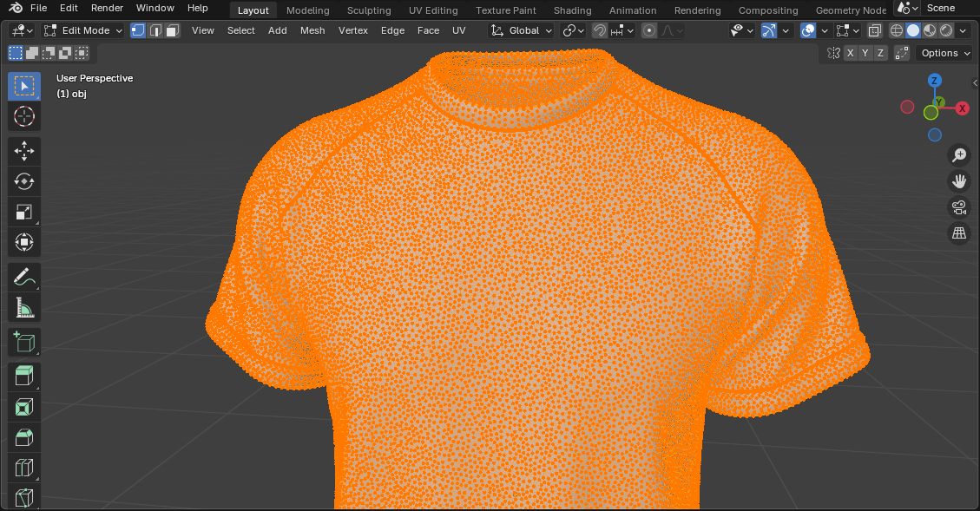This screenshot has width=980, height=511.
Task: Activate the Annotate tool
Action: (x=23, y=277)
